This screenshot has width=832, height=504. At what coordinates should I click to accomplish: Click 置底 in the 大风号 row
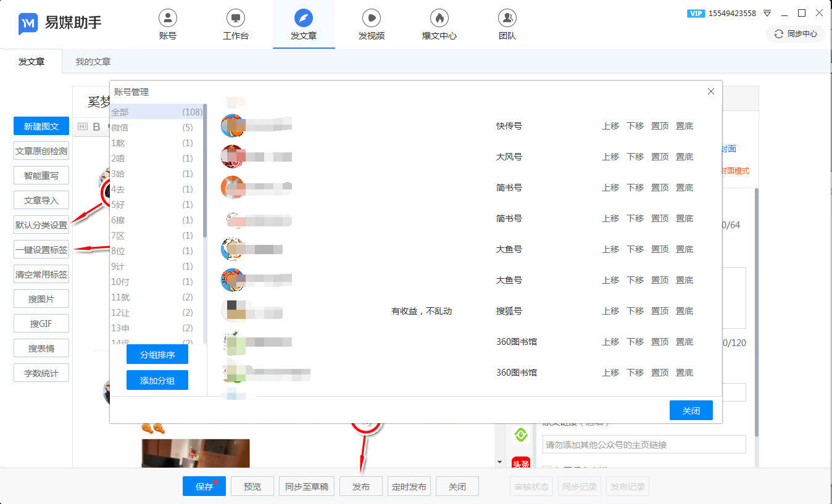(684, 157)
